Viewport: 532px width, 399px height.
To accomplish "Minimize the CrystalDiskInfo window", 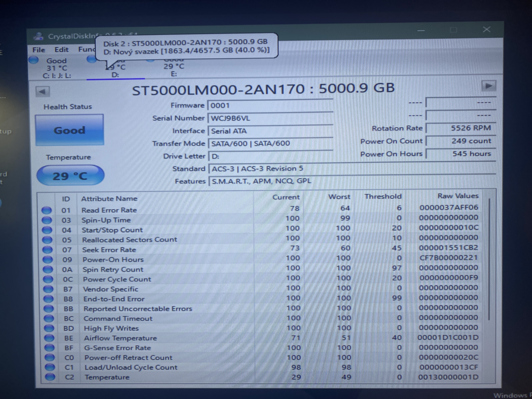I will [x=421, y=31].
